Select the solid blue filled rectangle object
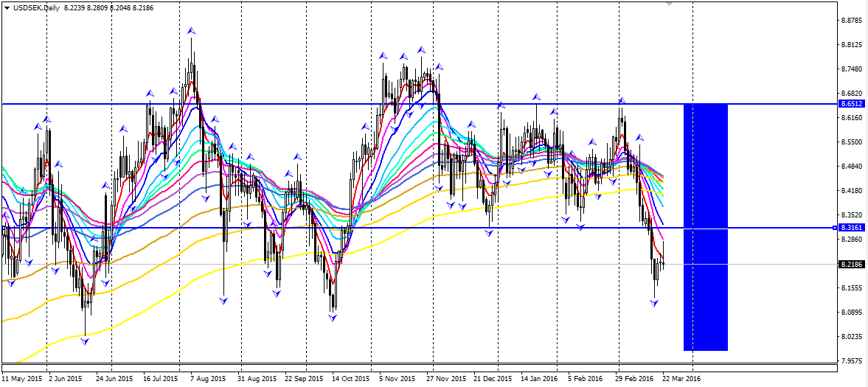This screenshot has height=387, width=868. click(705, 227)
